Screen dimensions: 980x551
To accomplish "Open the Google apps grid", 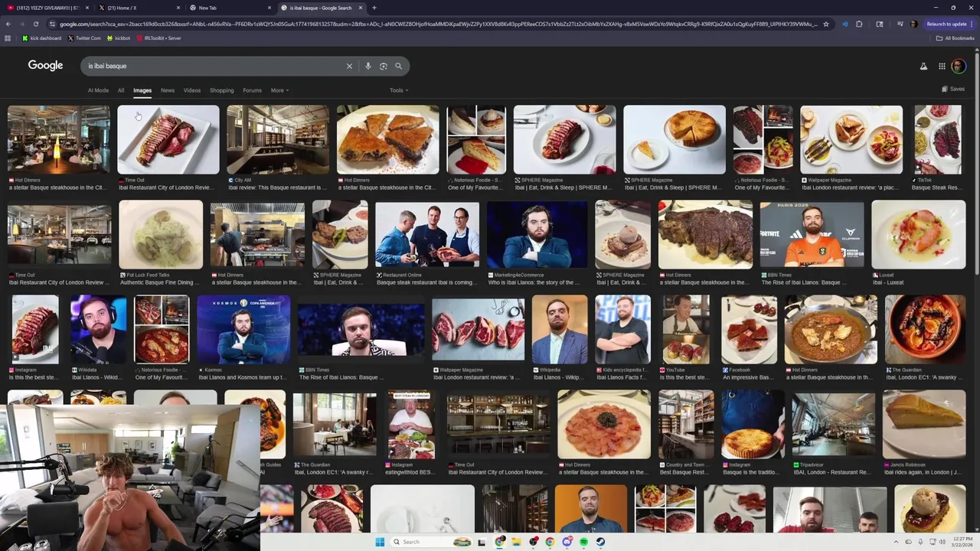I will [x=941, y=67].
